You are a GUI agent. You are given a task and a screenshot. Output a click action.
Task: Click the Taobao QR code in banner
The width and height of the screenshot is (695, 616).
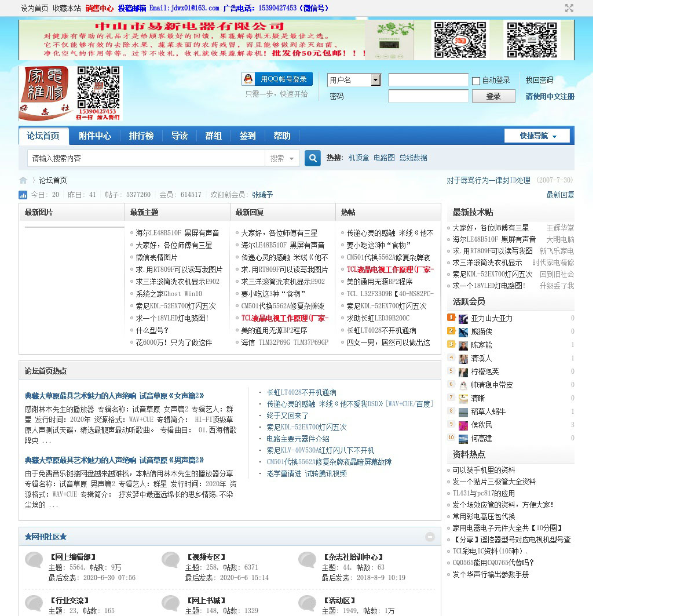point(460,39)
